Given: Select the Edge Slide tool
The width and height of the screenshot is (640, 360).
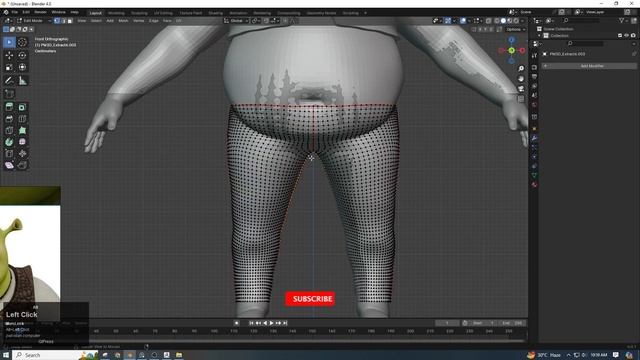Looking at the screenshot, I should (x=9, y=153).
